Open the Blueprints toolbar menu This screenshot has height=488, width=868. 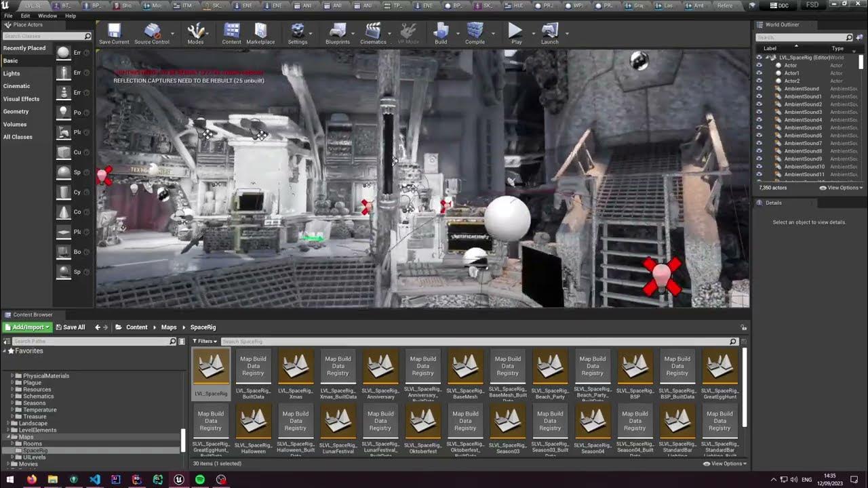(x=337, y=31)
